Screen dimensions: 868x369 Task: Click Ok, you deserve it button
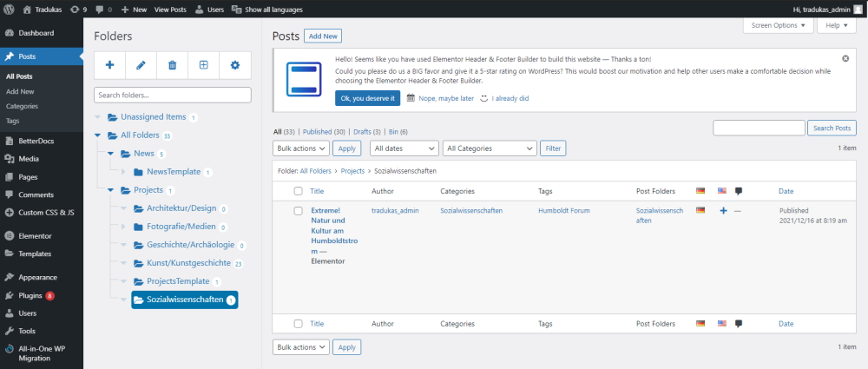click(367, 98)
